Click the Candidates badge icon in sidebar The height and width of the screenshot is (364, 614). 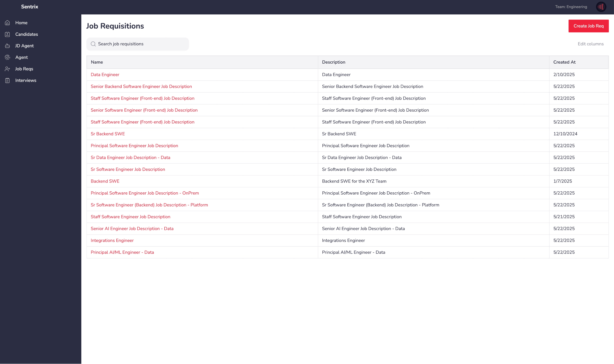pyautogui.click(x=7, y=34)
